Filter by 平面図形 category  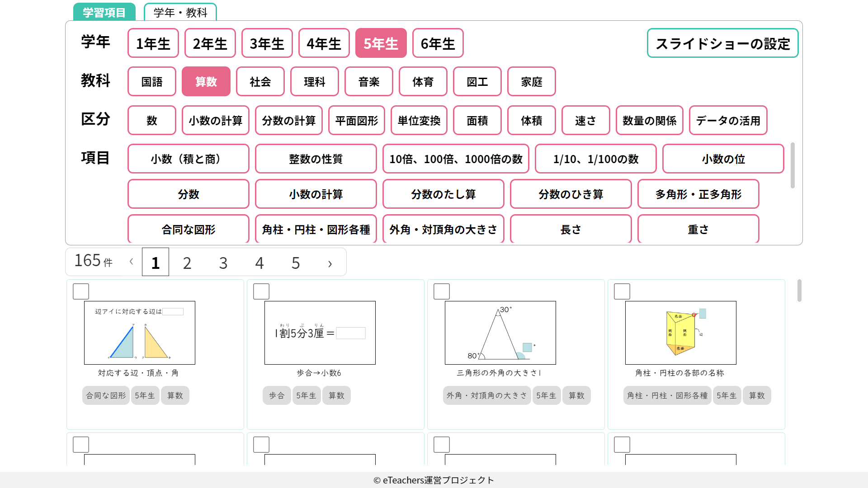click(356, 121)
